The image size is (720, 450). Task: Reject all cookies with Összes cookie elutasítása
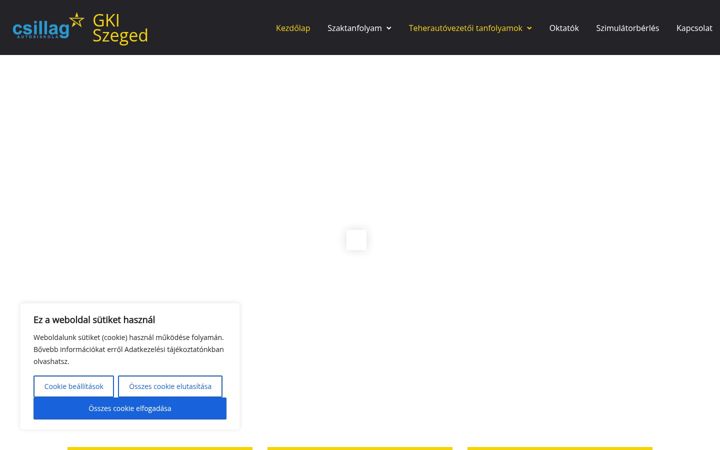click(170, 386)
